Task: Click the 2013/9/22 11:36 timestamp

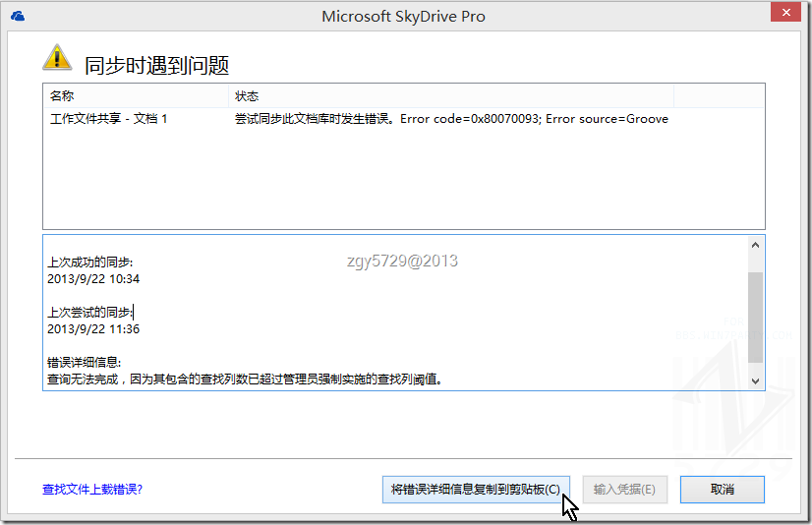Action: point(93,329)
